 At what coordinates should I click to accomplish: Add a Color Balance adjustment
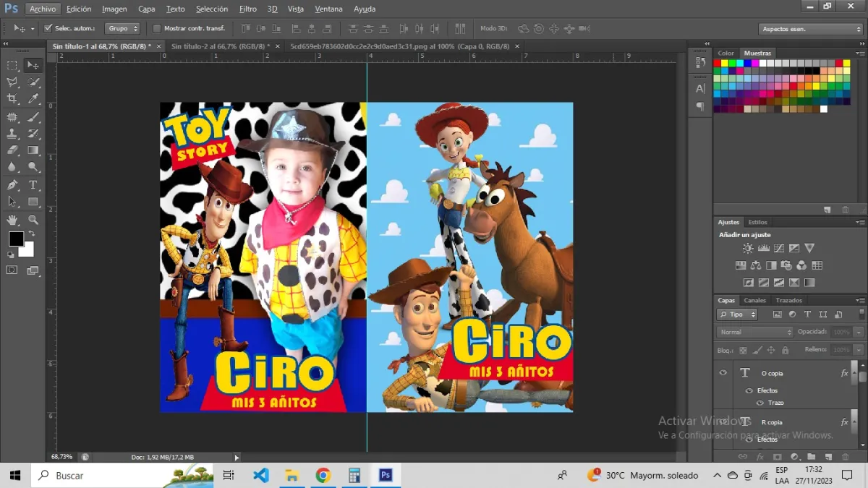(x=756, y=265)
